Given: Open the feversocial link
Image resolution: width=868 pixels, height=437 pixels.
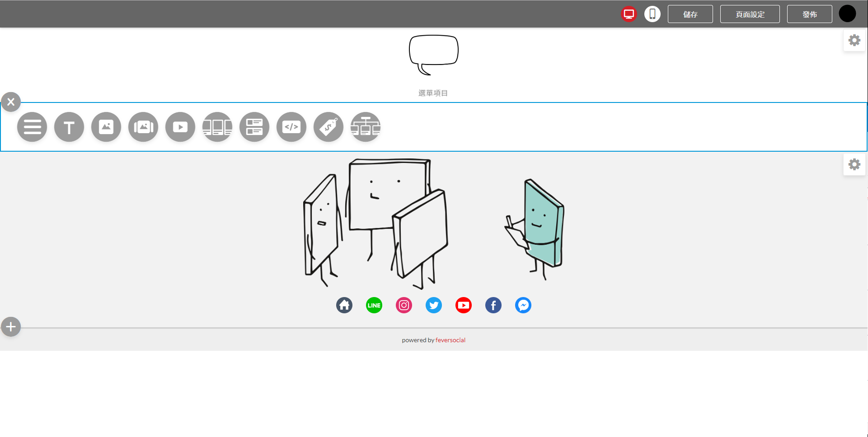Looking at the screenshot, I should (450, 340).
